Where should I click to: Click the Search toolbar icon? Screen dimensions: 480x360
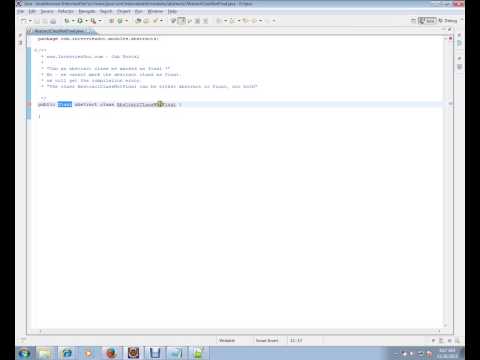point(155,21)
